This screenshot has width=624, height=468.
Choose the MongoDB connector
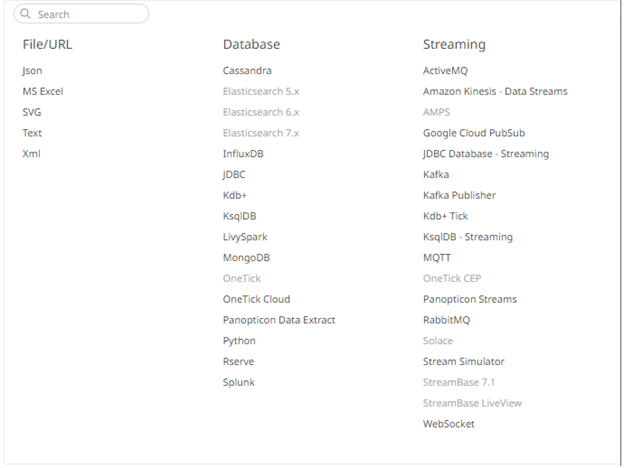(x=246, y=258)
